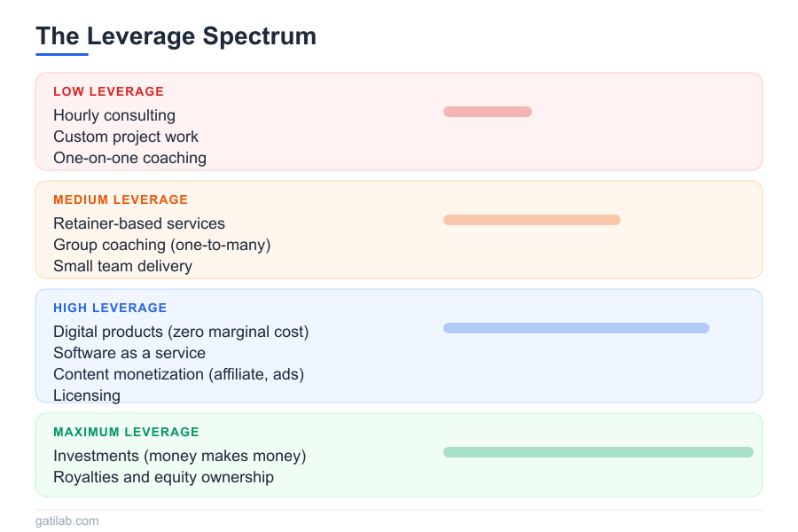The width and height of the screenshot is (798, 532).
Task: Select the LOW LEVERAGE heading
Action: tap(108, 91)
